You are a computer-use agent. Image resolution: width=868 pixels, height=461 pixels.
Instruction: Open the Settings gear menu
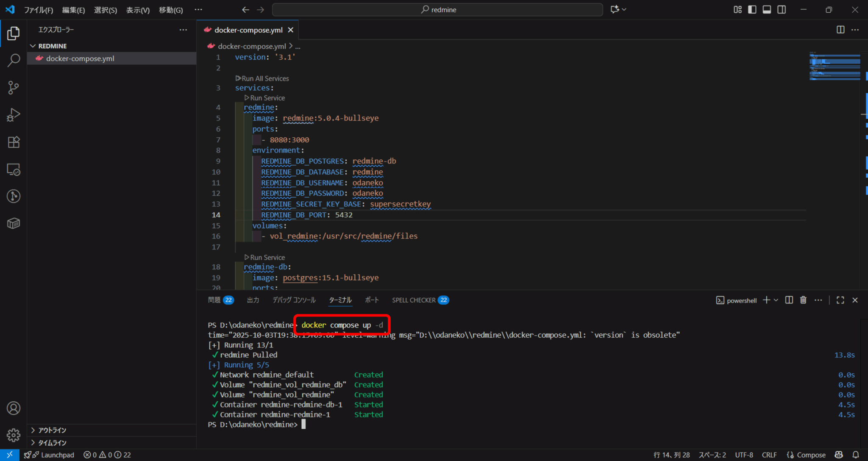[x=13, y=435]
